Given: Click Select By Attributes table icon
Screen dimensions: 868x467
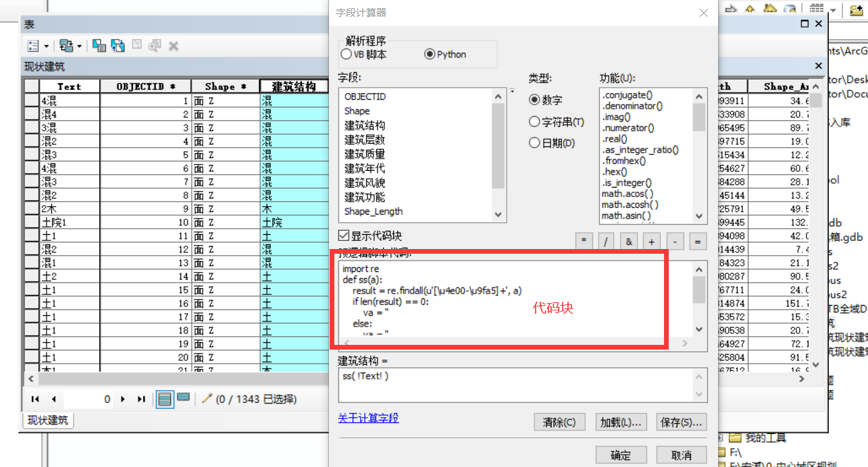Looking at the screenshot, I should click(x=99, y=46).
